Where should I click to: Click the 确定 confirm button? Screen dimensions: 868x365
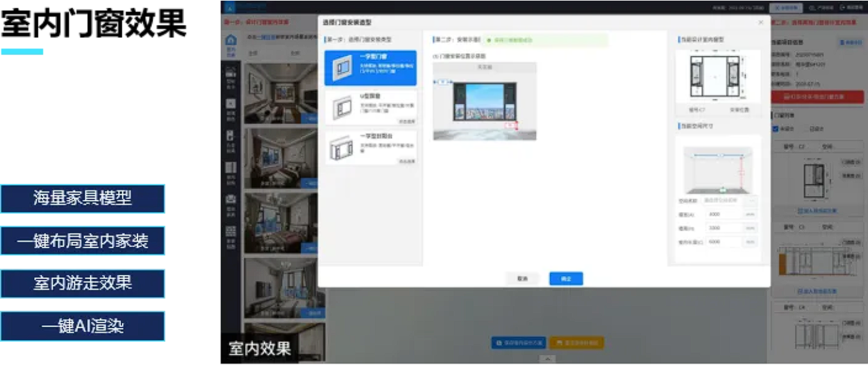[566, 279]
